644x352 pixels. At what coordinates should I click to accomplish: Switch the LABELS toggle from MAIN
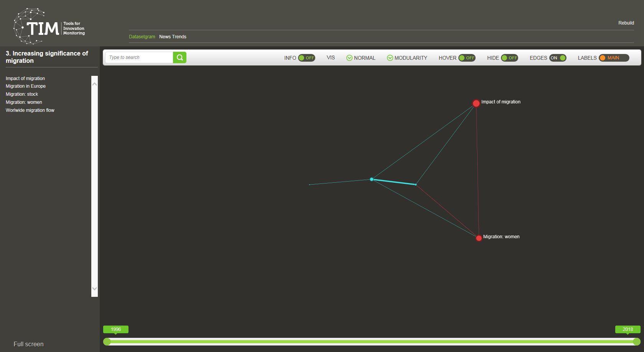point(614,58)
